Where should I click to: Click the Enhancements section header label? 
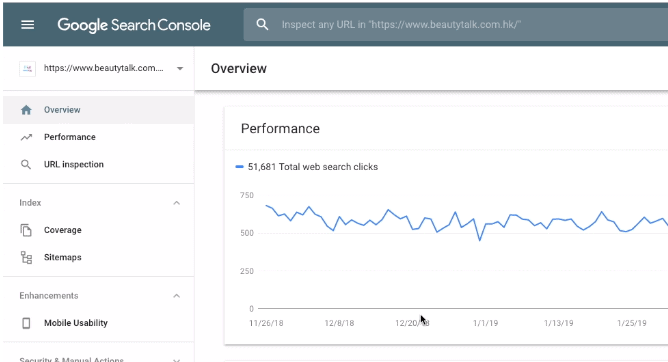coord(49,296)
